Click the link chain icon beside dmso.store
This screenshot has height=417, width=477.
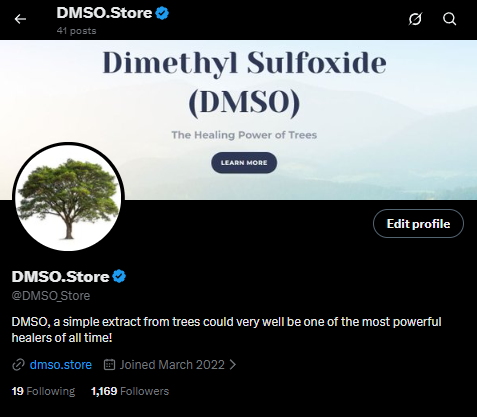[x=18, y=365]
